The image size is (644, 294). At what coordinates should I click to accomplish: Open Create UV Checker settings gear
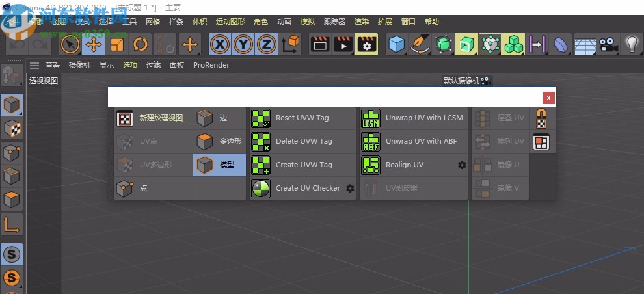coord(350,189)
